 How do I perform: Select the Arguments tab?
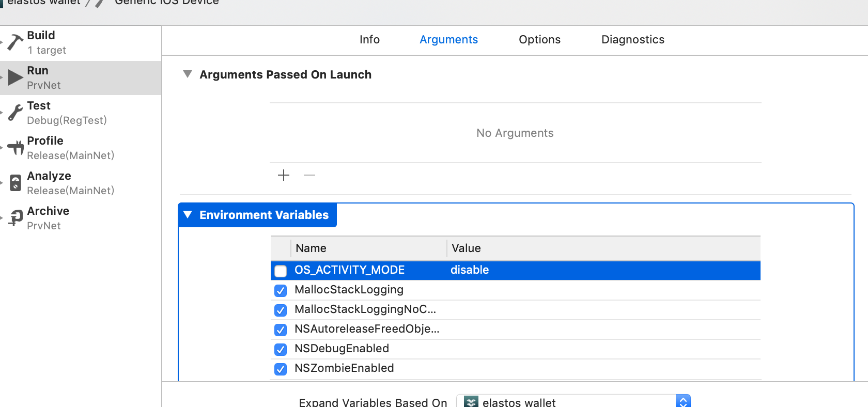(448, 40)
